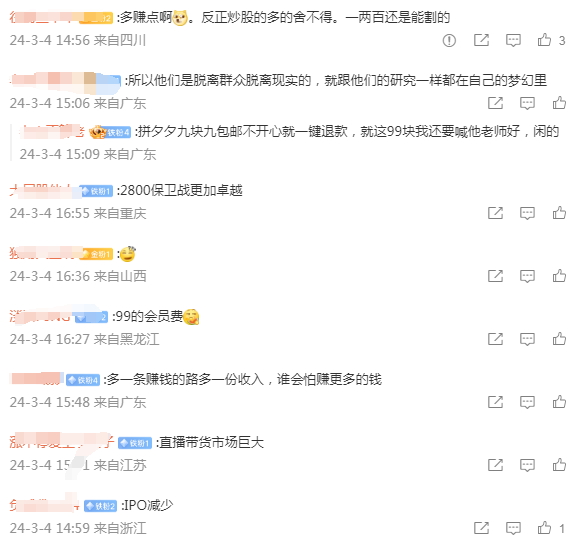
Task: Reply to the IPO减少 comment
Action: tap(513, 528)
